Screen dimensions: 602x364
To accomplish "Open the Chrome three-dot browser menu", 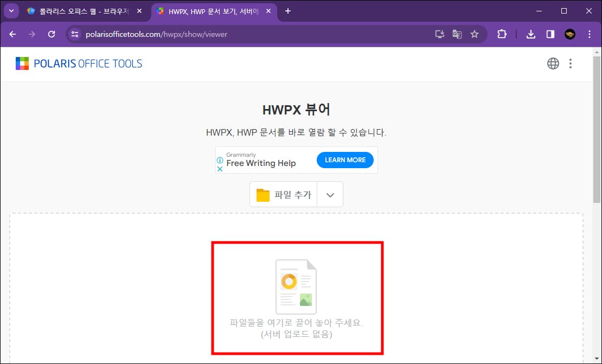I will pyautogui.click(x=590, y=34).
